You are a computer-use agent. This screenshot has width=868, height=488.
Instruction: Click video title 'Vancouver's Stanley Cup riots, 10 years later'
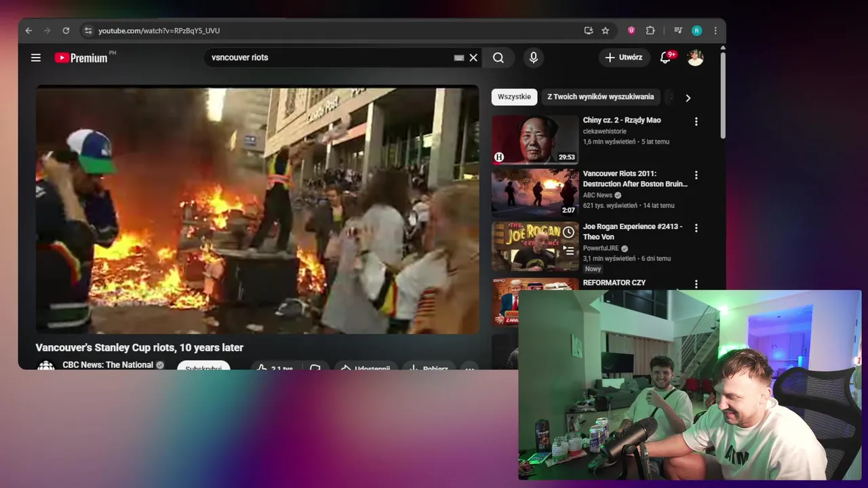140,348
